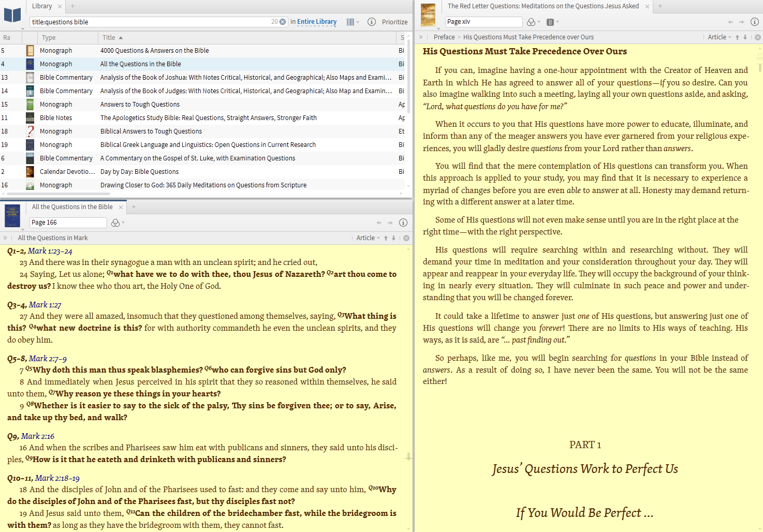Click cover thumbnail of Day by Day: Bible Questions

tap(30, 172)
